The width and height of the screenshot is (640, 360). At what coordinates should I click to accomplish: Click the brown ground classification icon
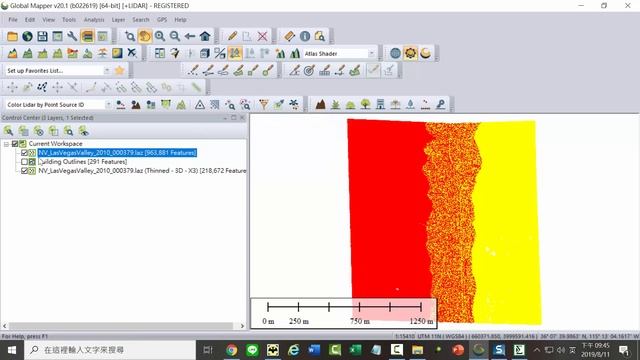320,104
